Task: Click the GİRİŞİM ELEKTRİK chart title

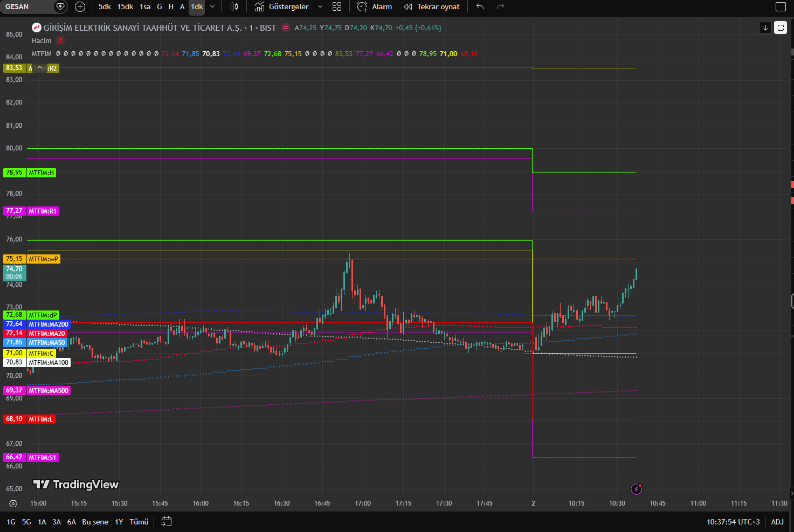Action: pos(143,27)
